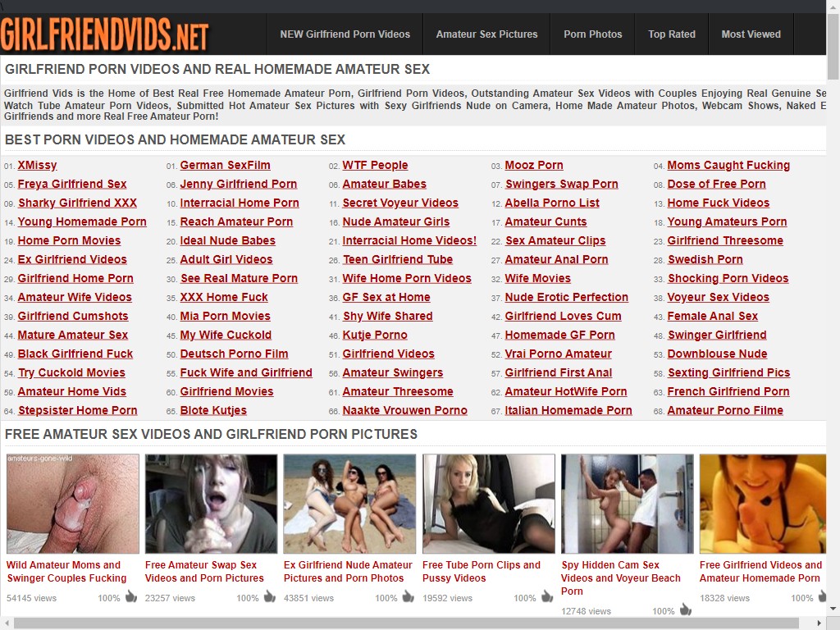The width and height of the screenshot is (840, 630).
Task: Click the Italian Homemade Porn link
Action: point(568,410)
